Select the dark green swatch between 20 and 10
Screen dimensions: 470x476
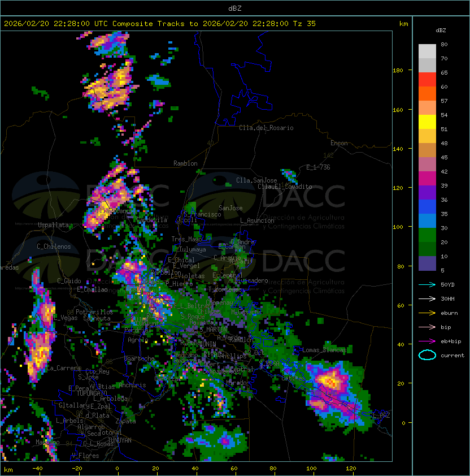tap(427, 249)
